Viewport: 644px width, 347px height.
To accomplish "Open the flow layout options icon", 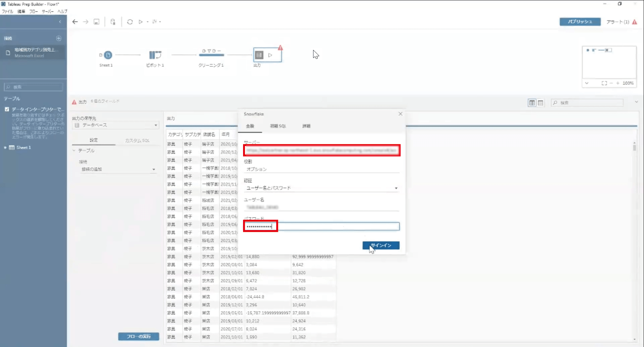I will coord(155,22).
